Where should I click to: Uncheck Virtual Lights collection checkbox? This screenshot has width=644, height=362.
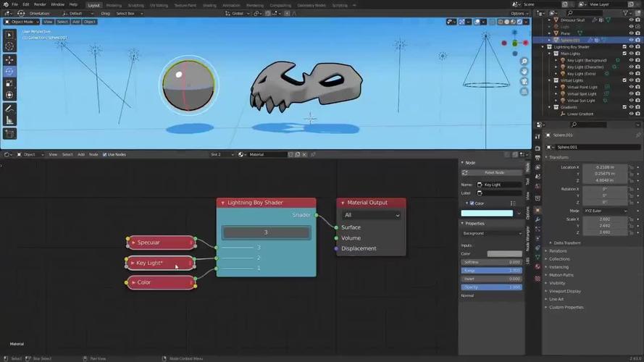pos(624,80)
